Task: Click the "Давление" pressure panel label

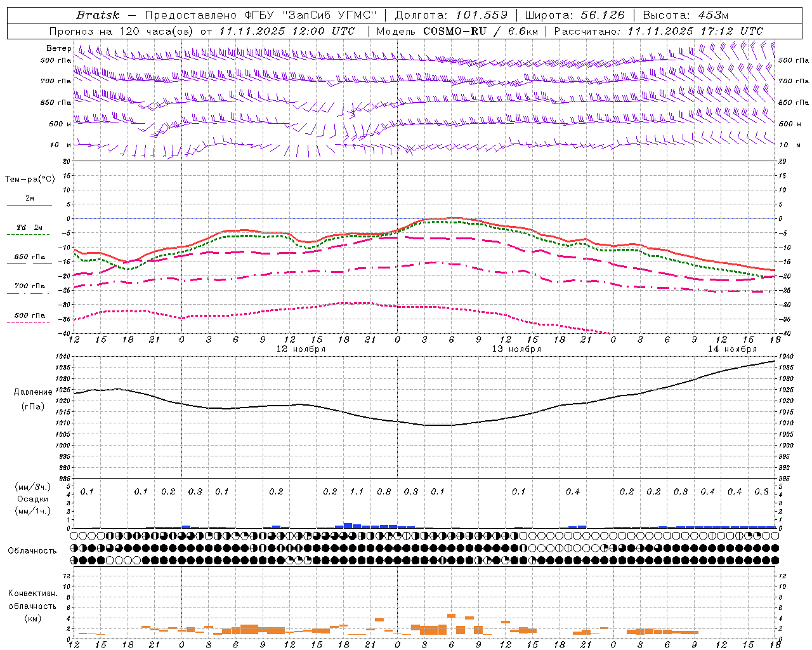Action: [x=32, y=392]
